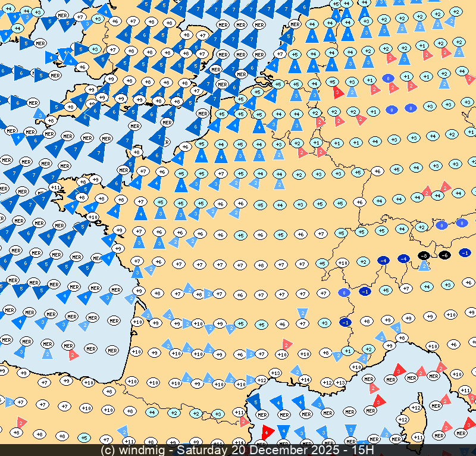Click the black -6 temperature marker
Screen dimensions: 476x456
point(444,255)
